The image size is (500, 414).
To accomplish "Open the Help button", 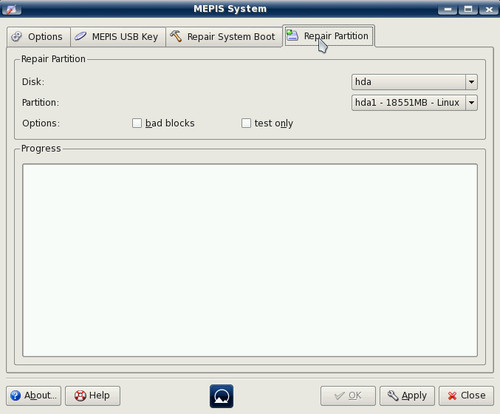I will pos(93,396).
